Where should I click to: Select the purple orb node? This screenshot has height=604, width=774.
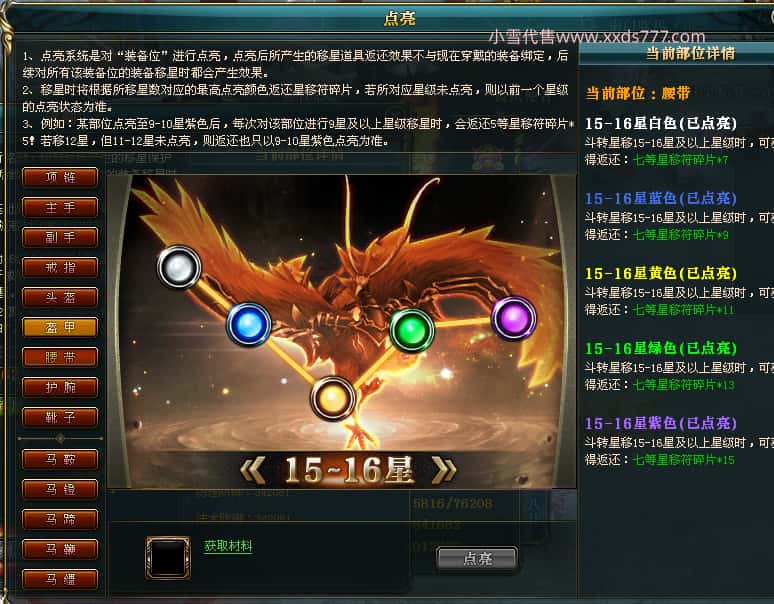513,318
